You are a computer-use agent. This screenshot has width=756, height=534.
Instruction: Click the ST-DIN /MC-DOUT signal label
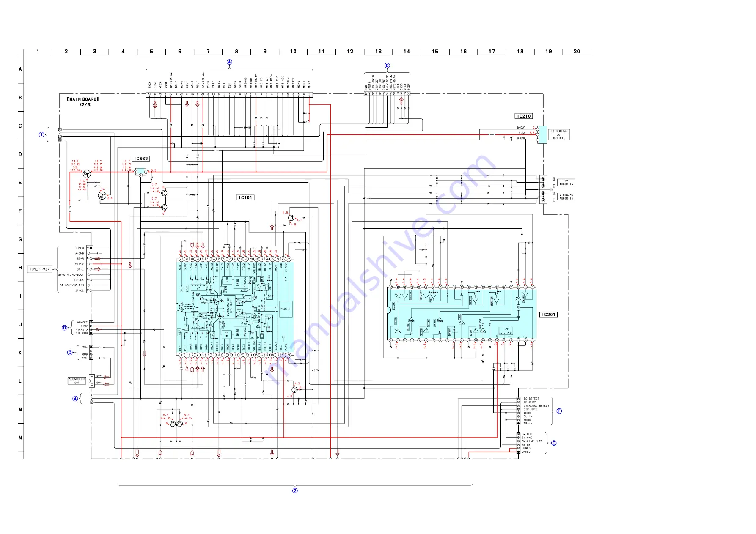click(x=71, y=275)
